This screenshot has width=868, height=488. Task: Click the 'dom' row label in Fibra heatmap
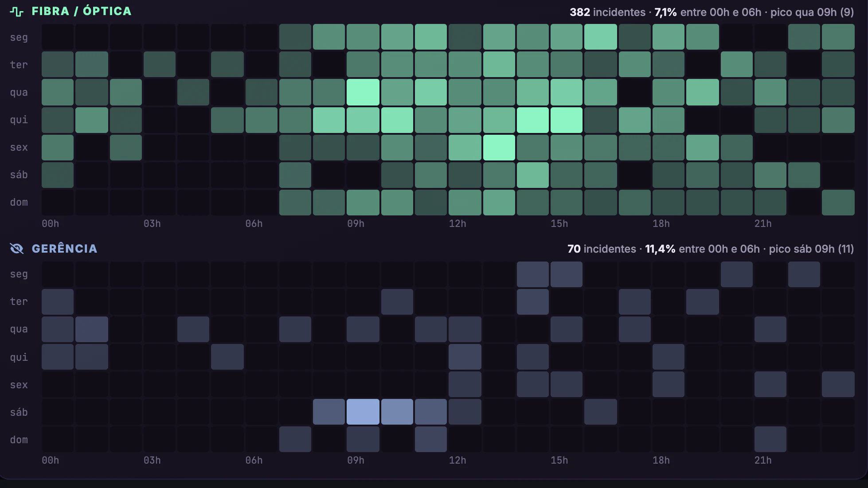coord(19,202)
